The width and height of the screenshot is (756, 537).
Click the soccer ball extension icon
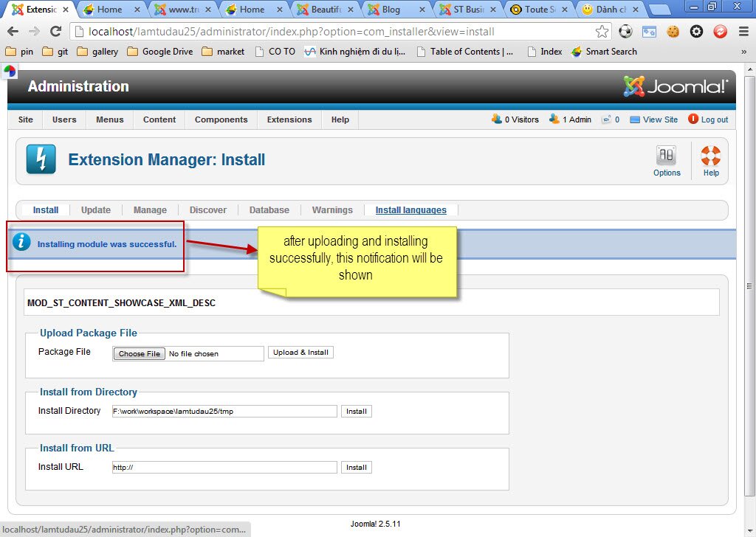tap(625, 32)
